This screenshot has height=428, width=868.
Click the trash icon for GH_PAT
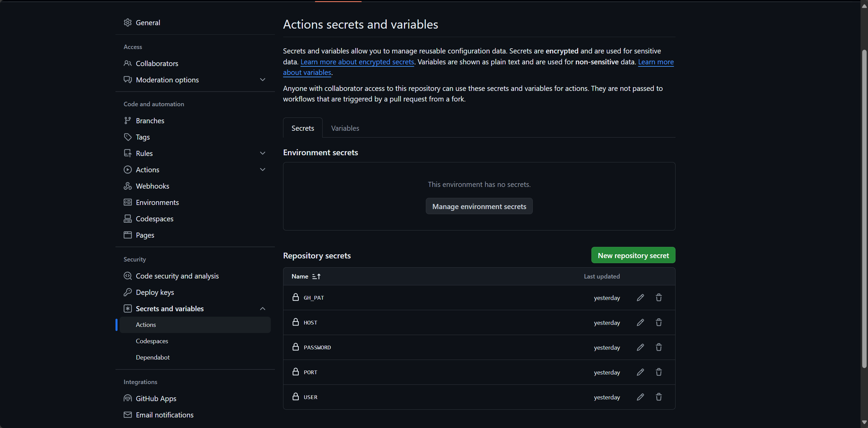(659, 298)
